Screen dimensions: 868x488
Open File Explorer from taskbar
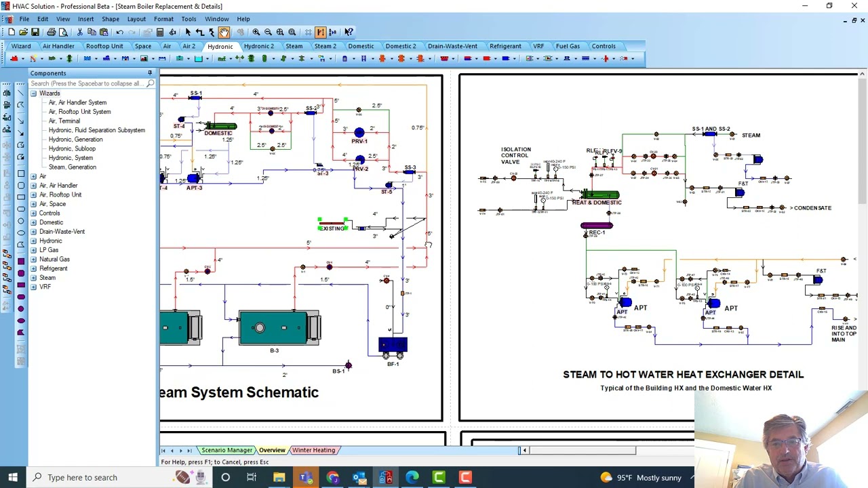tap(279, 477)
